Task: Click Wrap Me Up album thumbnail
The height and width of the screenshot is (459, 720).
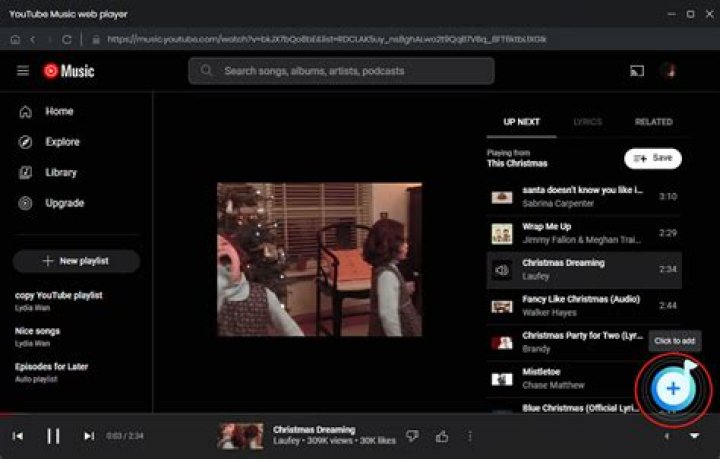Action: [x=502, y=234]
